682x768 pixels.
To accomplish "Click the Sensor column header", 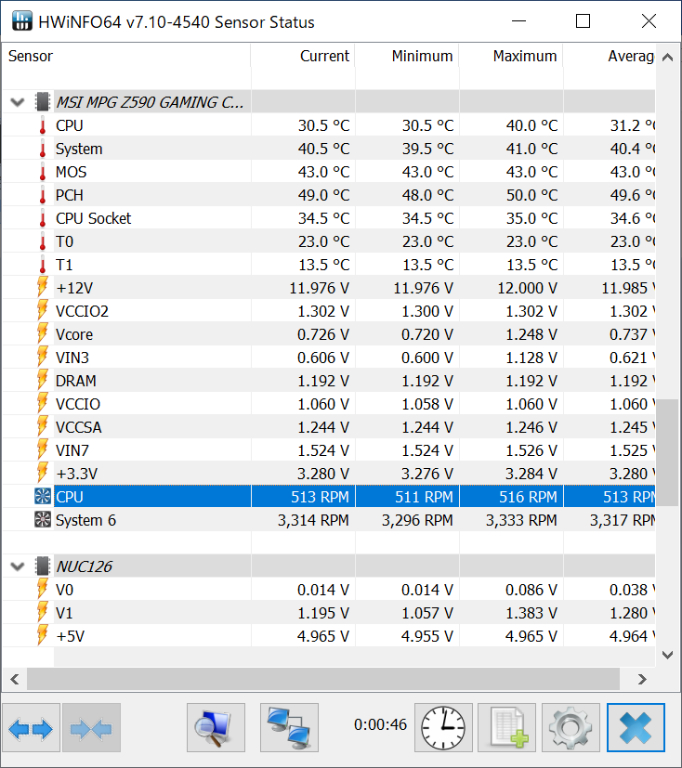I will pos(126,56).
